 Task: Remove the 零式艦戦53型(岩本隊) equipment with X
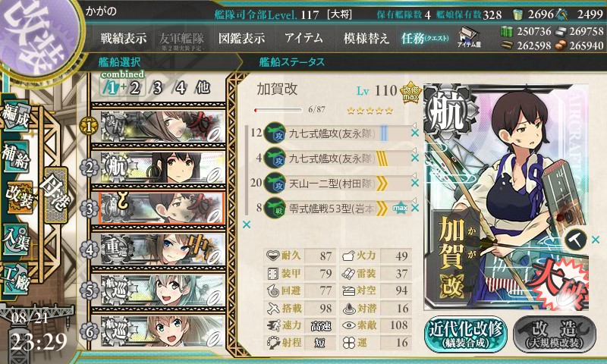pyautogui.click(x=414, y=209)
